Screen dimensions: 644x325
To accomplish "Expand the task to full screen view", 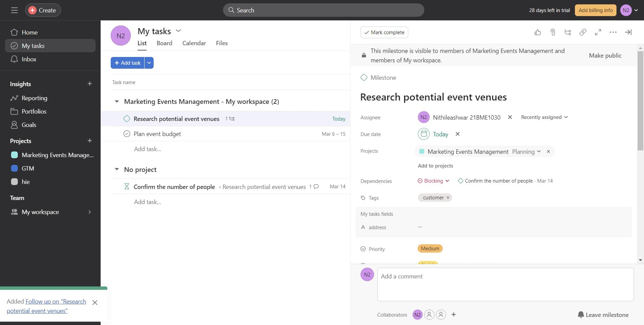I will tap(598, 32).
